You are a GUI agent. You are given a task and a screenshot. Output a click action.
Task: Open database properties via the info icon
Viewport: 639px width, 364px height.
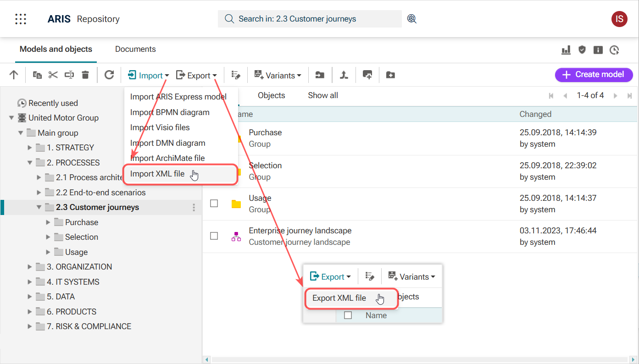coord(598,50)
